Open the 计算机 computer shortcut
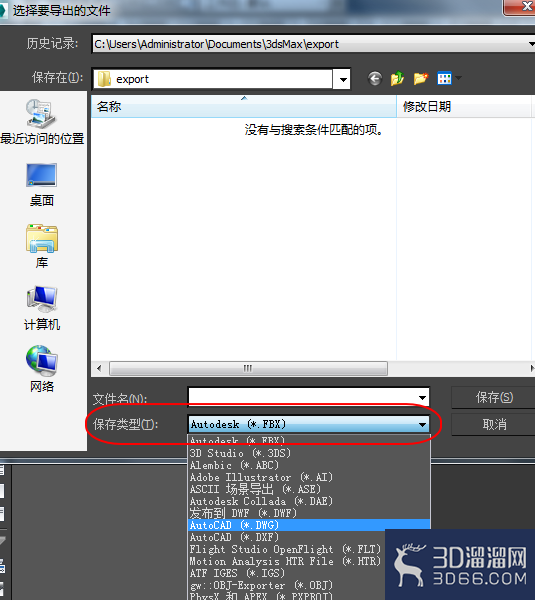Viewport: 535px width, 600px height. [42, 308]
